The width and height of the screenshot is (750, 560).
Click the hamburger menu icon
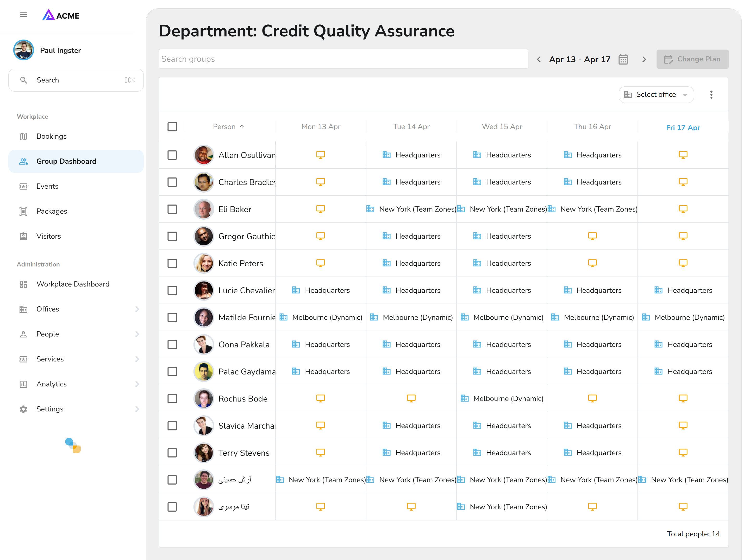23,15
